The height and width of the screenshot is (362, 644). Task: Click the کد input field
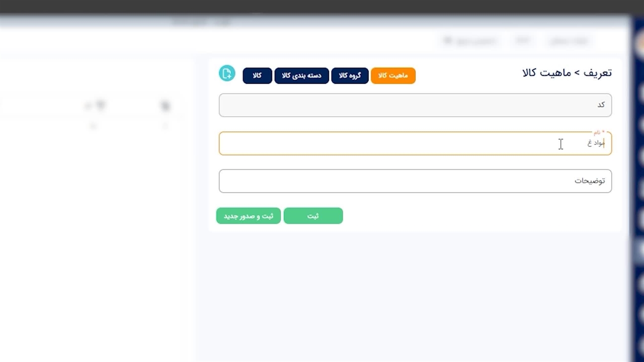pos(415,105)
